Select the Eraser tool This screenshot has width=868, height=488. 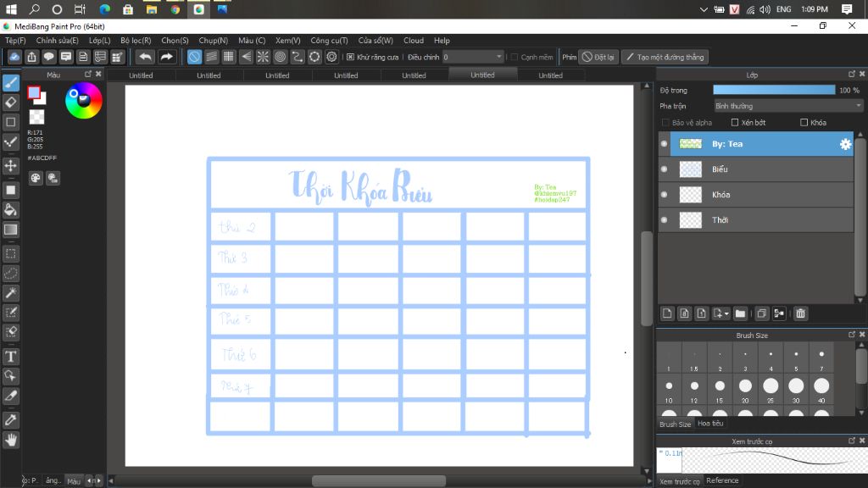[x=10, y=103]
